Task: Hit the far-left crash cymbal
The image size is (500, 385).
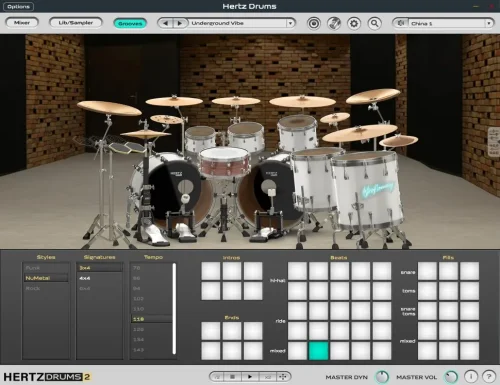Action: click(109, 108)
